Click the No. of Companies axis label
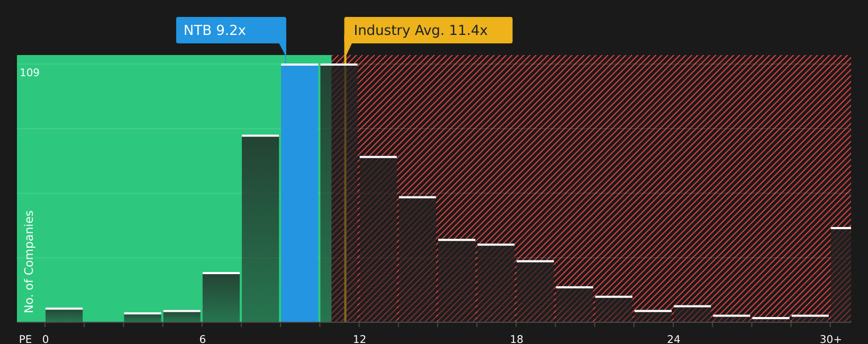The image size is (868, 344). click(x=29, y=261)
